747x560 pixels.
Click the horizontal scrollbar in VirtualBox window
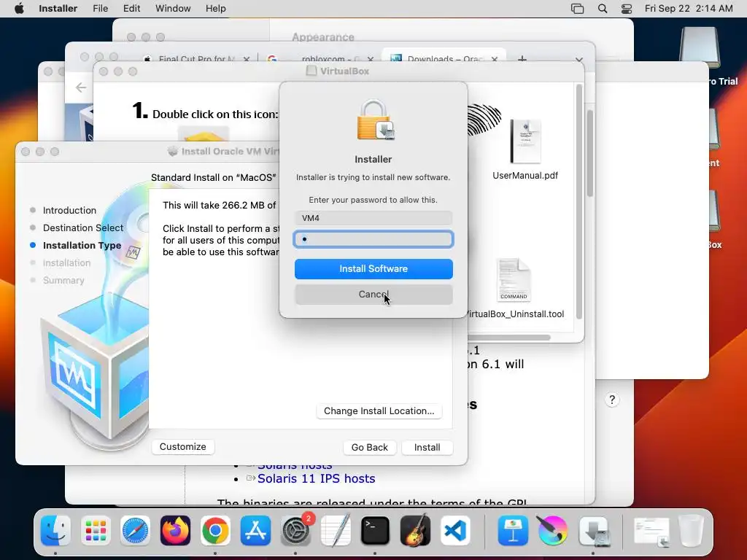(x=508, y=338)
